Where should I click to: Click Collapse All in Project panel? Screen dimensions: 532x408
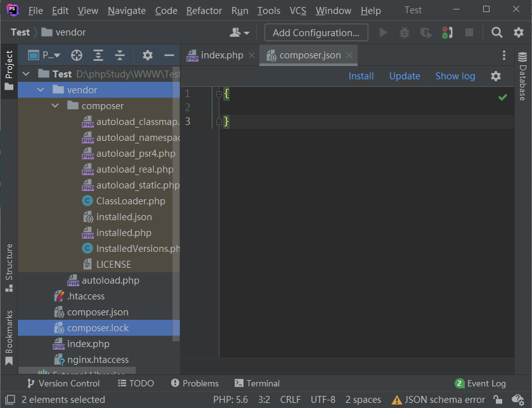point(120,55)
